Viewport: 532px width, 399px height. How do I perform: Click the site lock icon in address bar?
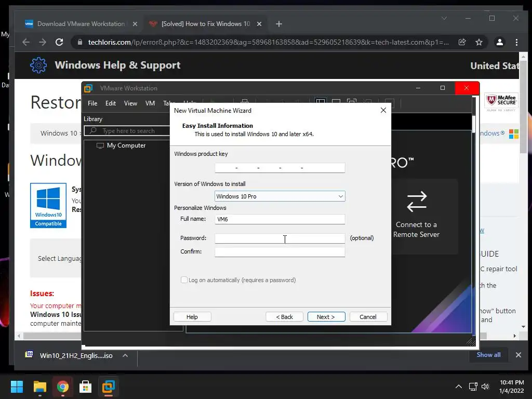coord(79,42)
